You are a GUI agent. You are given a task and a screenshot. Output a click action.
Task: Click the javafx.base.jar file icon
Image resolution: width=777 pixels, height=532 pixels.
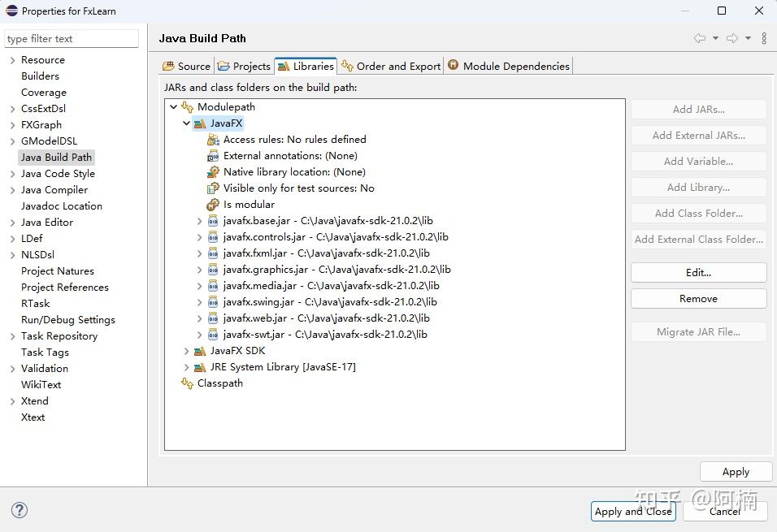pyautogui.click(x=213, y=221)
